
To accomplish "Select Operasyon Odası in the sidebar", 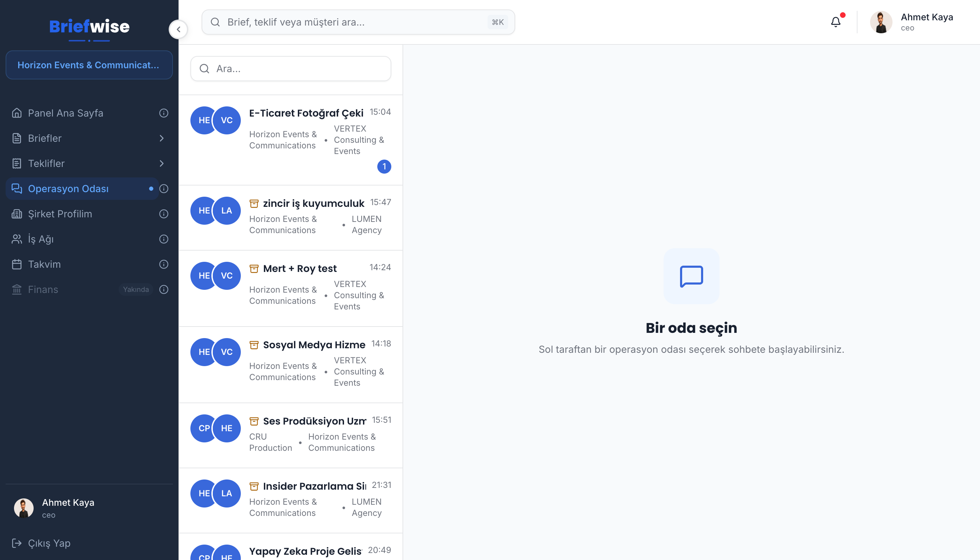I will click(82, 188).
